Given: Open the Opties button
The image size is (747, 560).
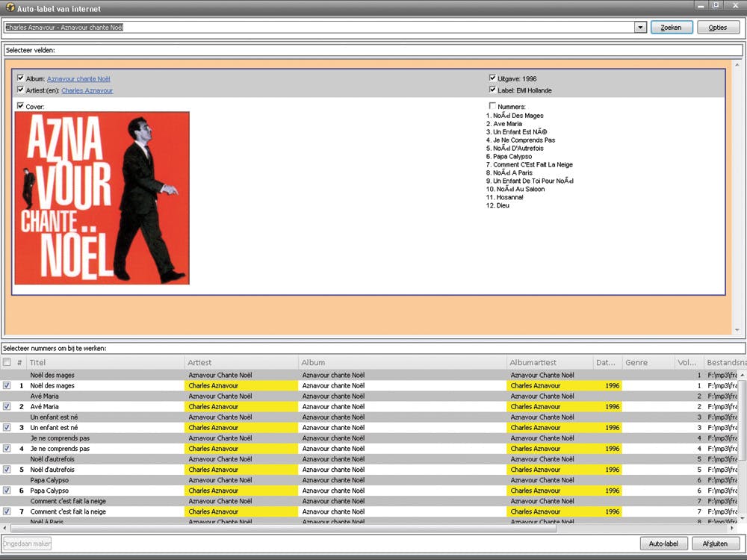Looking at the screenshot, I should tap(719, 27).
